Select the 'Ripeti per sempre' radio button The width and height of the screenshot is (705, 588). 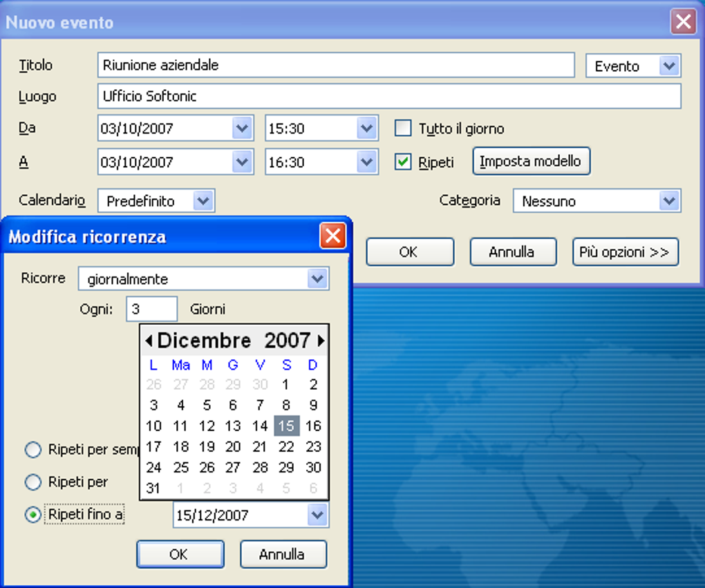[x=32, y=450]
